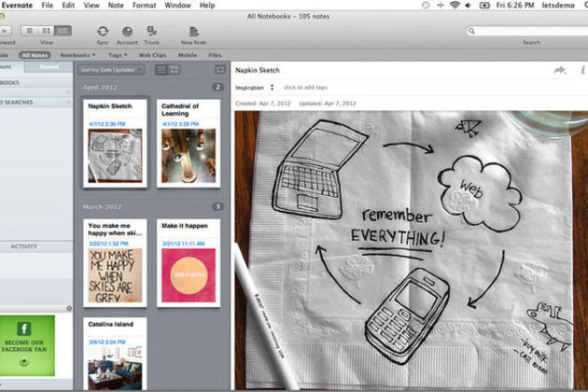Click the share arrow icon for note
This screenshot has width=588, height=392.
click(x=560, y=70)
